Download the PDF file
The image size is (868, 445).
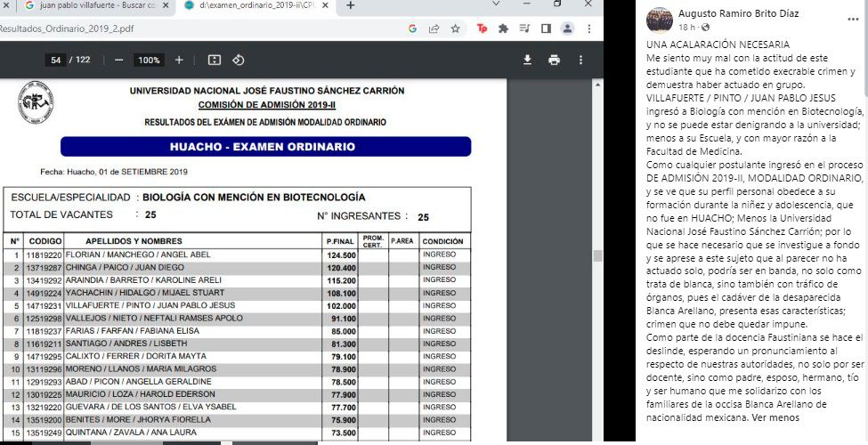(x=528, y=60)
